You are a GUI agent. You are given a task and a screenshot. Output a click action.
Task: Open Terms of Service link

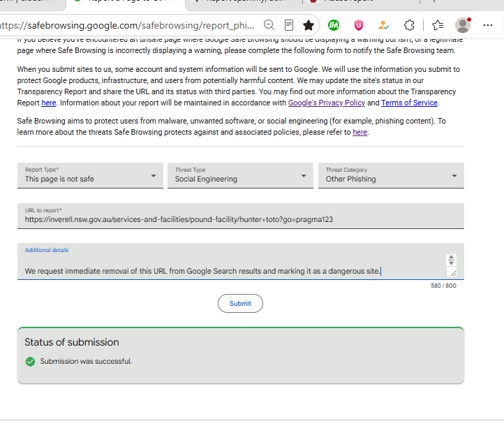[410, 103]
